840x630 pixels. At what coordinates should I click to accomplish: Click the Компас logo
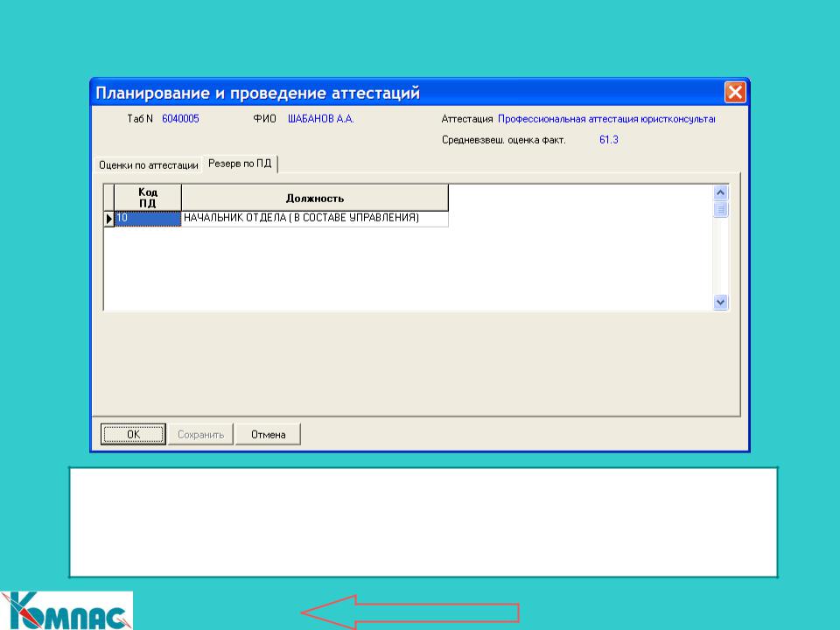66,611
